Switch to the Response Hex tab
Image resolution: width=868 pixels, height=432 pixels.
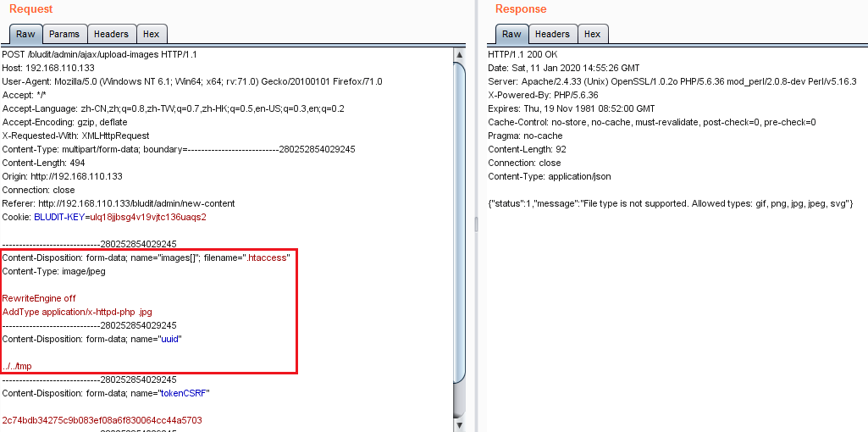tap(592, 34)
